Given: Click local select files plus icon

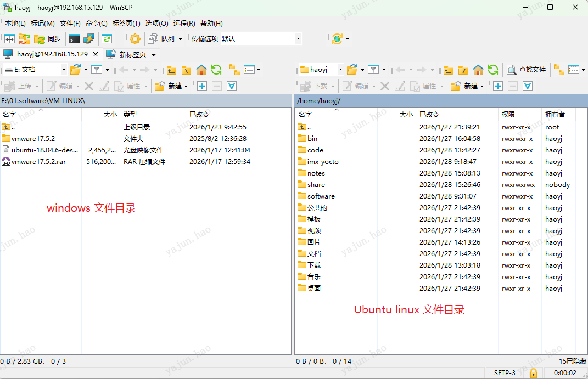Looking at the screenshot, I should [x=202, y=86].
